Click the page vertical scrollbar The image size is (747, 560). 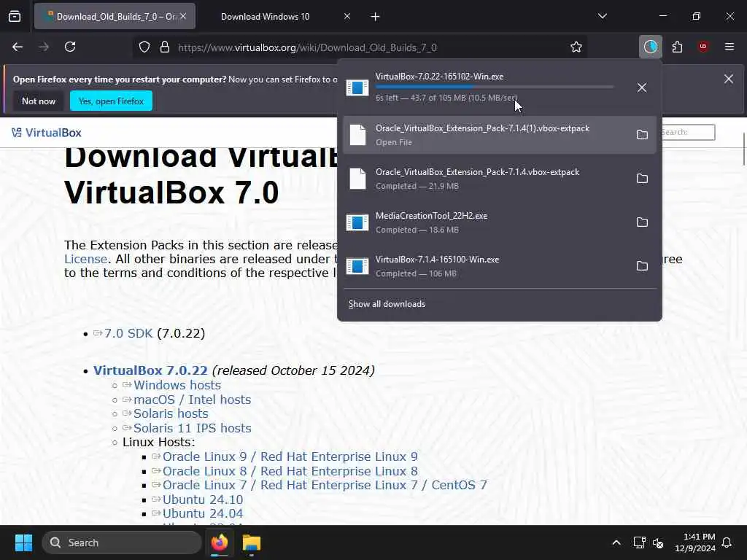click(x=743, y=149)
